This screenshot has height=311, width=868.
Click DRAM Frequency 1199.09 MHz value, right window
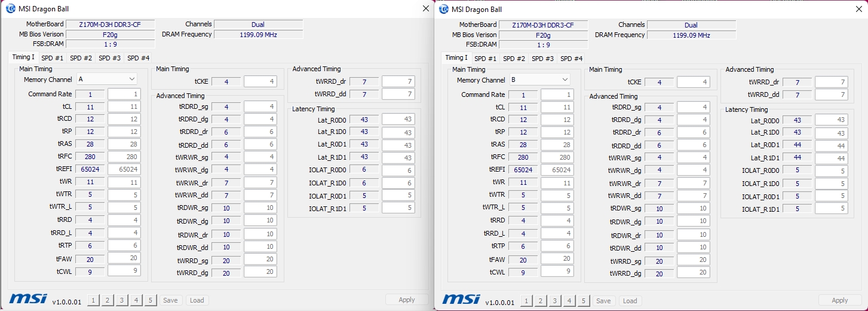691,35
